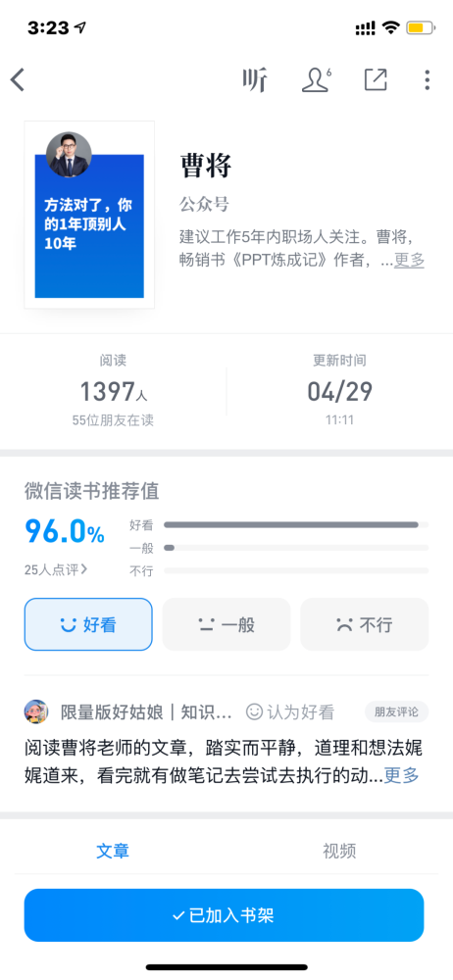Open the 听 listen audio icon
The height and width of the screenshot is (980, 453).
(x=255, y=80)
